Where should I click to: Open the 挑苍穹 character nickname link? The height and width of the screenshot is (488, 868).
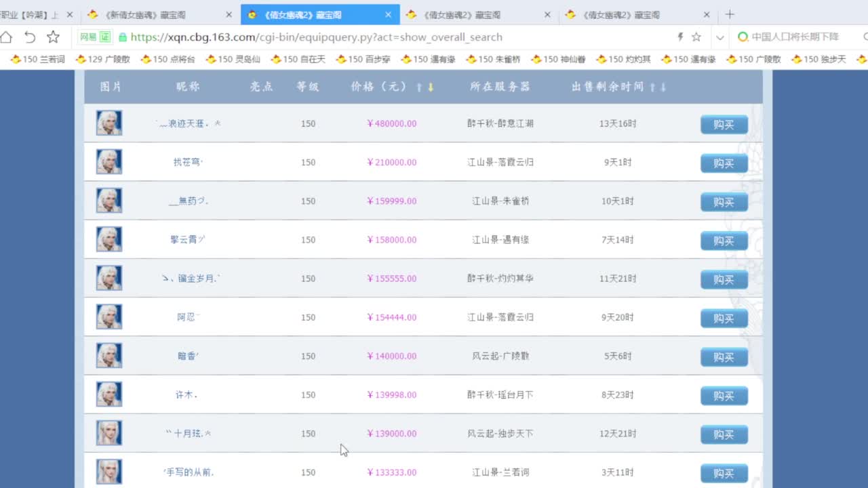pos(188,163)
